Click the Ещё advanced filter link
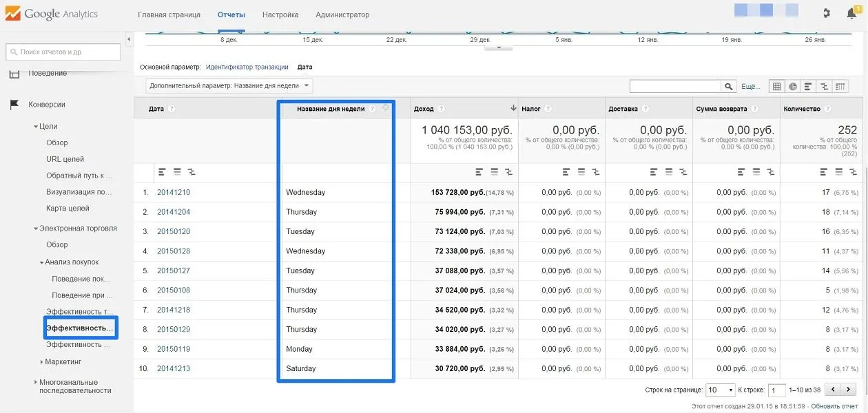 point(751,87)
